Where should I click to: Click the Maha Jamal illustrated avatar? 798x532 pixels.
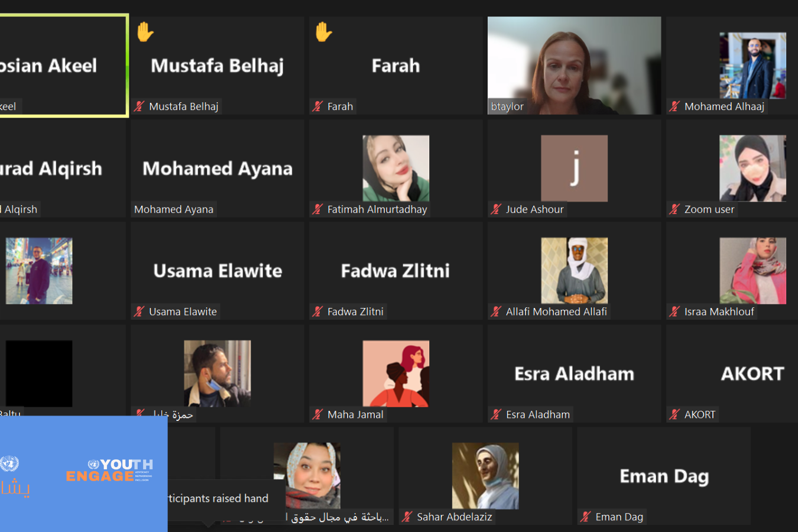(x=395, y=374)
